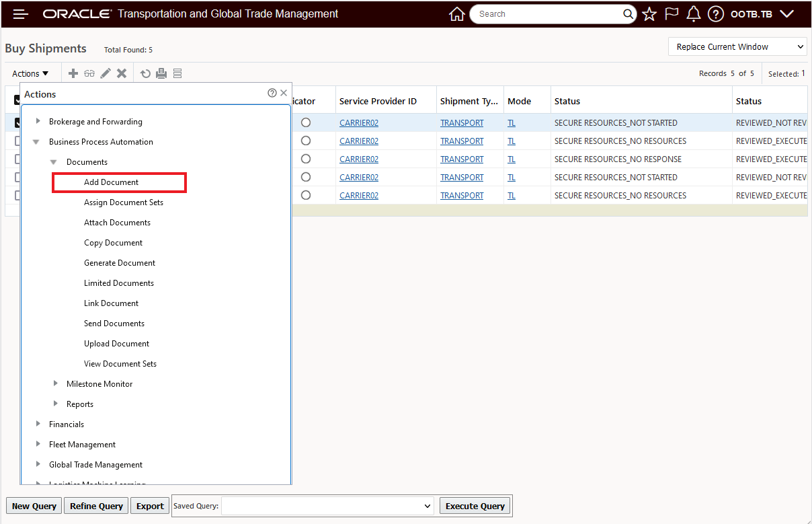This screenshot has height=524, width=812.
Task: Expand Milestone Monitor
Action: tap(56, 384)
